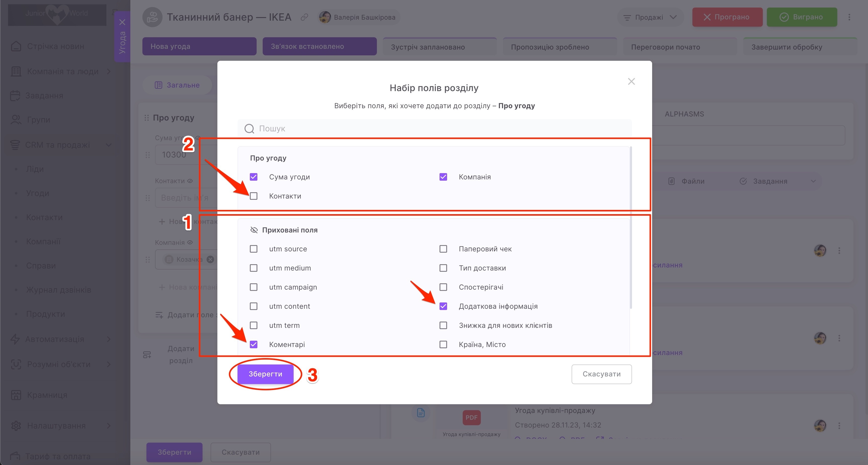The width and height of the screenshot is (868, 465).
Task: Click the Стрічка новин home icon
Action: (x=16, y=47)
